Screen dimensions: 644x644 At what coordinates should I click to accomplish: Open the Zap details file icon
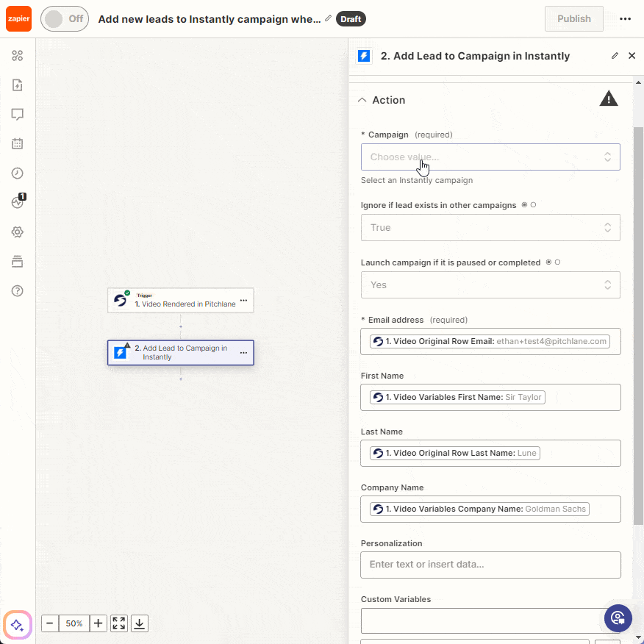pos(17,85)
